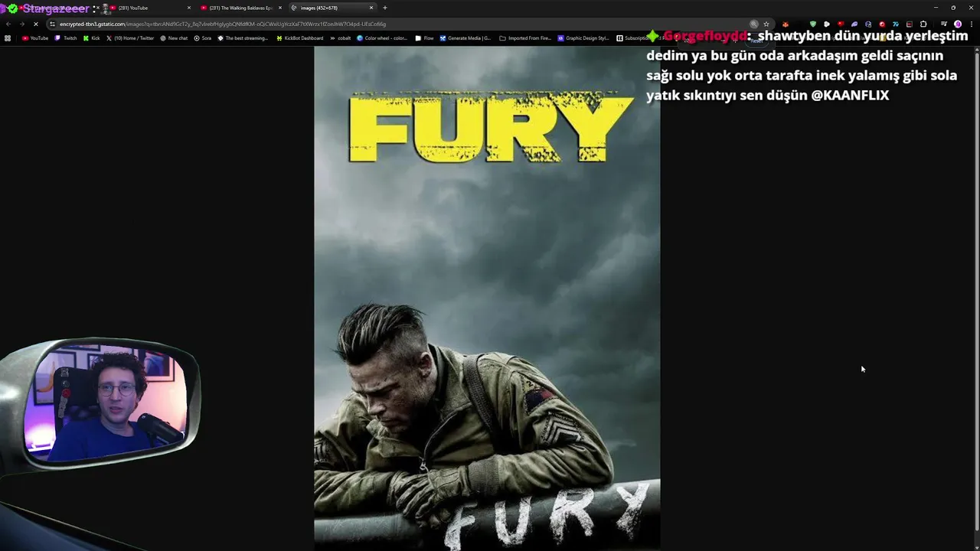This screenshot has height=551, width=980.
Task: Open the apps grid in the bookmarks bar
Action: (8, 37)
